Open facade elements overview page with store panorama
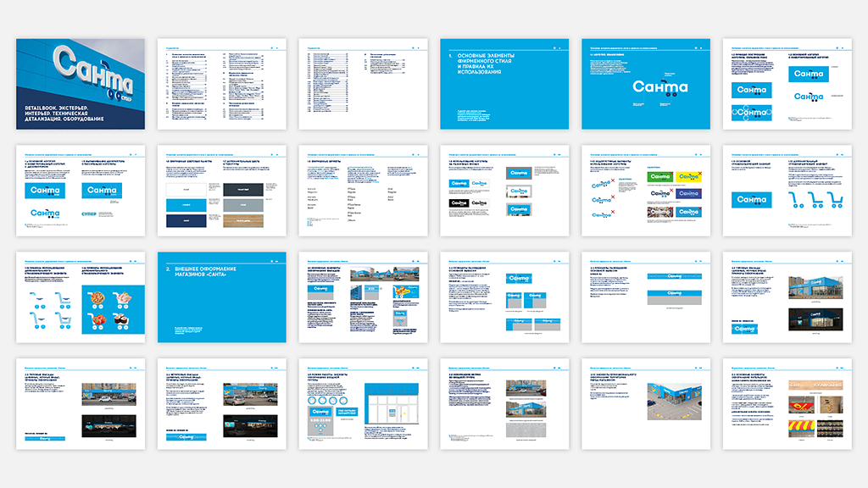This screenshot has height=488, width=868. (x=363, y=297)
